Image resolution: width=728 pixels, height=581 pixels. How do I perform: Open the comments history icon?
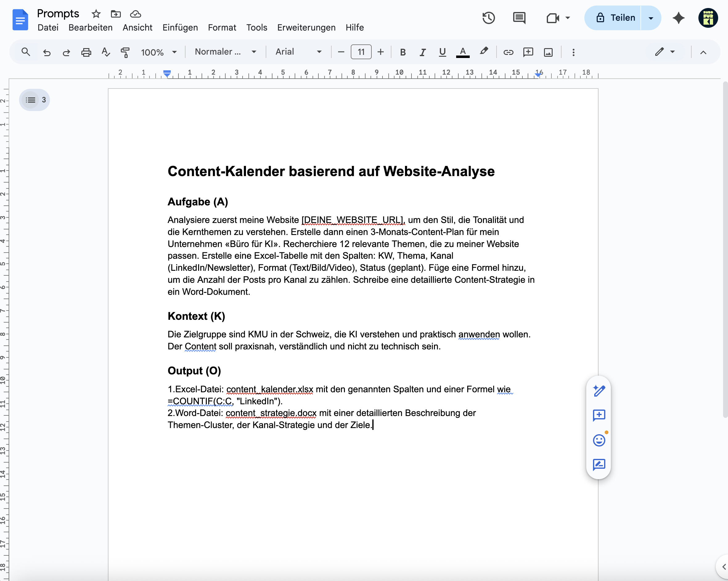[519, 18]
